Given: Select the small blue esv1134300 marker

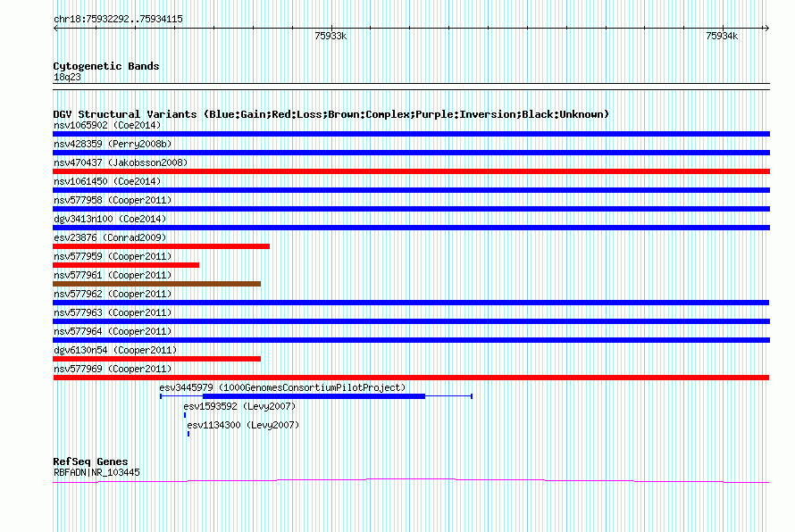Looking at the screenshot, I should [188, 434].
